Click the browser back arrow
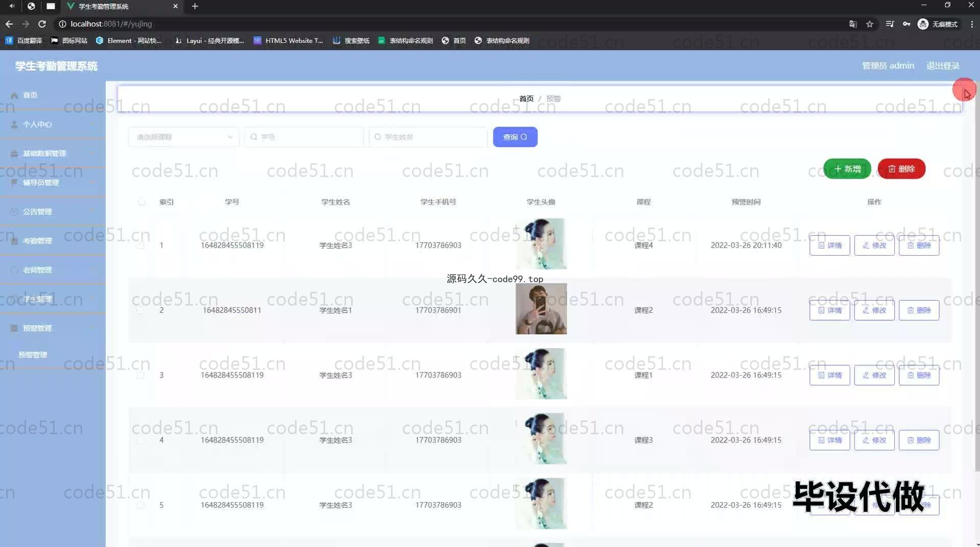 pos(9,24)
